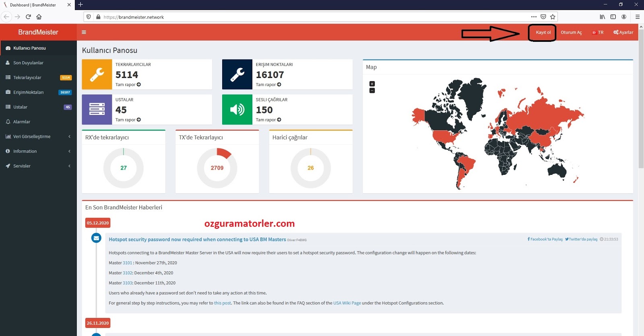
Task: Open the 'this post' link
Action: (x=223, y=303)
